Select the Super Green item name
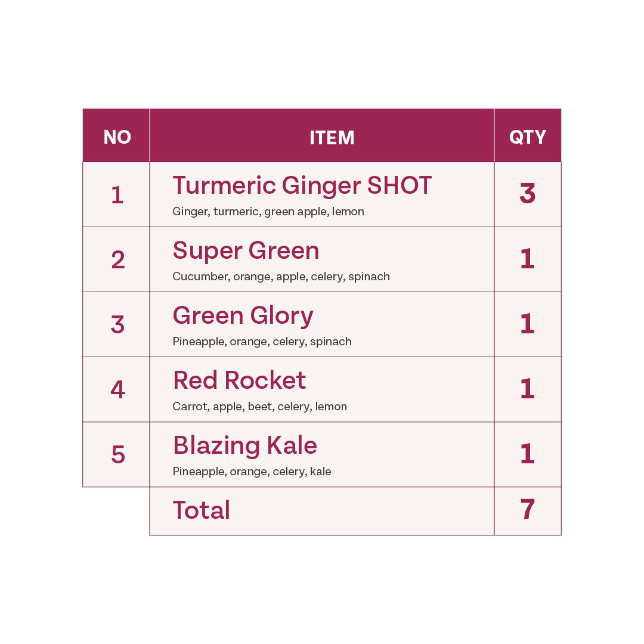 coord(246,251)
